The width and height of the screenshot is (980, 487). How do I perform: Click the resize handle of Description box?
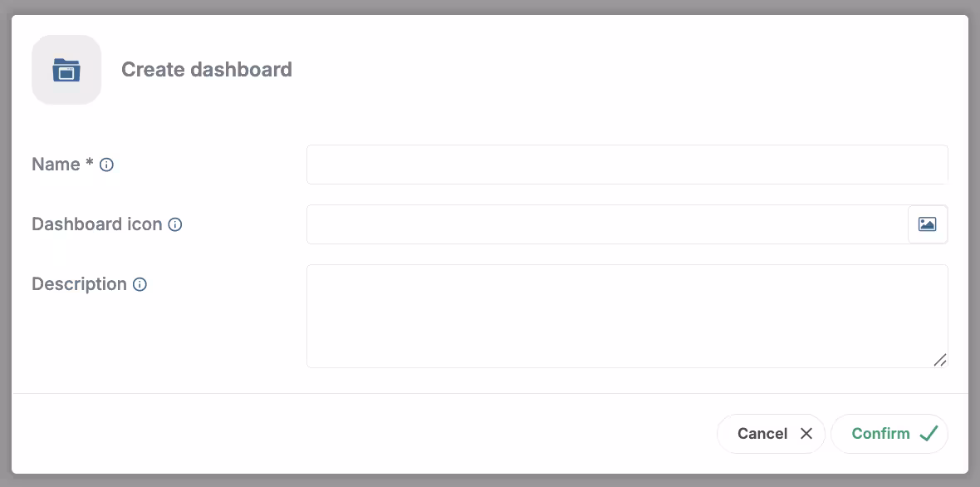[940, 361]
